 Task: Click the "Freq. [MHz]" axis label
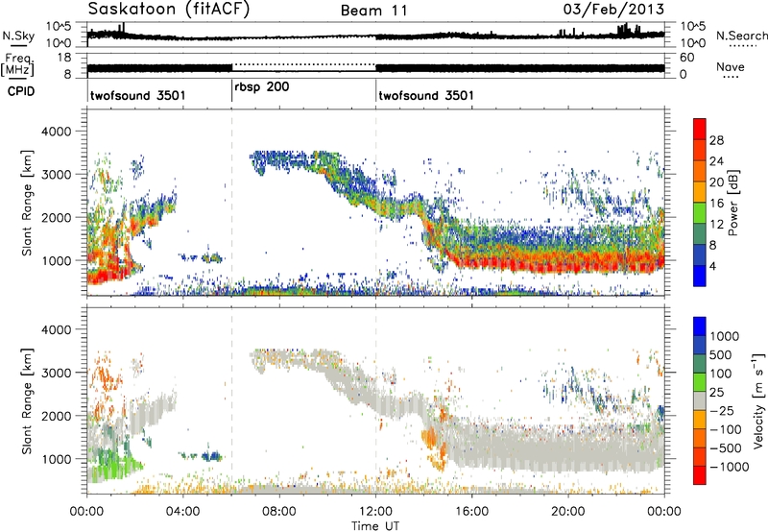click(18, 65)
